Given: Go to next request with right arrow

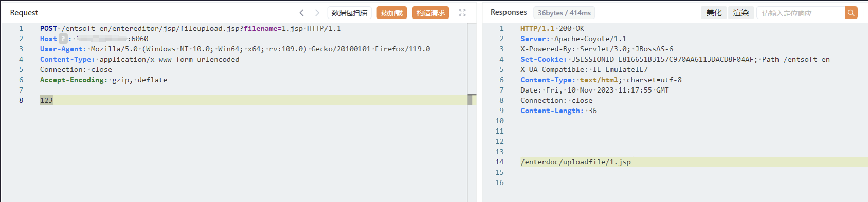Looking at the screenshot, I should pos(317,13).
